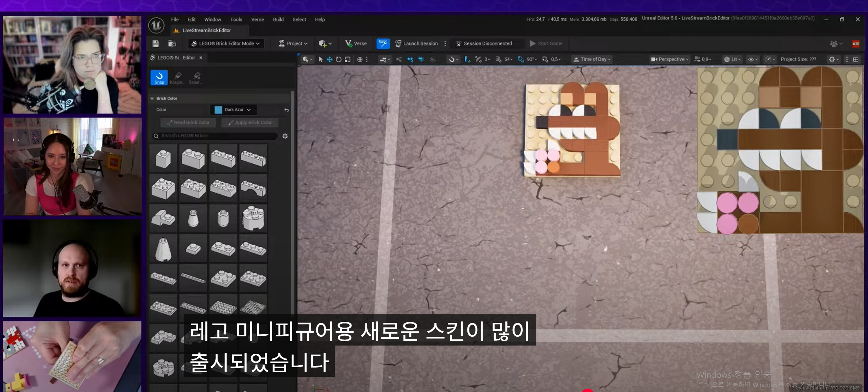Toggle the third blue brick snap icon
This screenshot has height=392, width=868.
tap(421, 59)
